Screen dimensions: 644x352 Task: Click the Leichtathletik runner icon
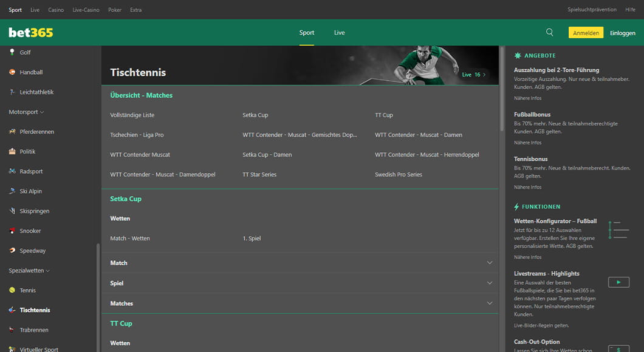point(12,92)
